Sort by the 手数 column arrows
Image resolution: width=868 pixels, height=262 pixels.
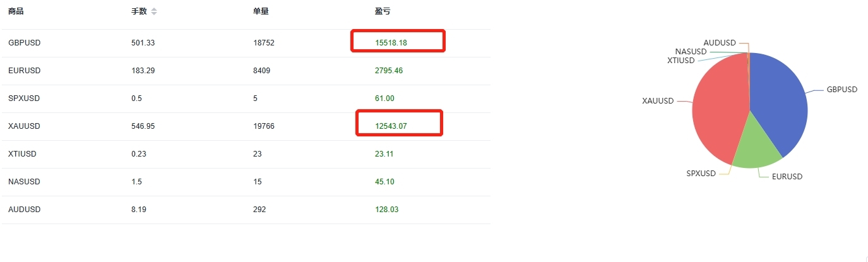point(154,11)
